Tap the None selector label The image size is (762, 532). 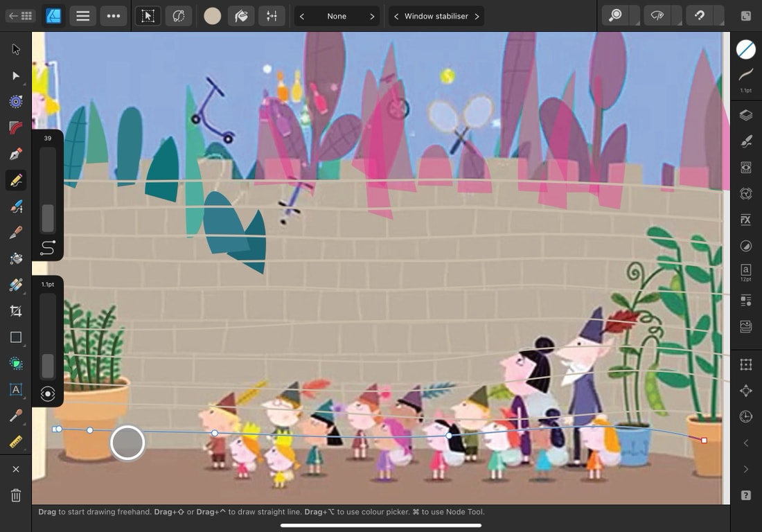coord(337,16)
